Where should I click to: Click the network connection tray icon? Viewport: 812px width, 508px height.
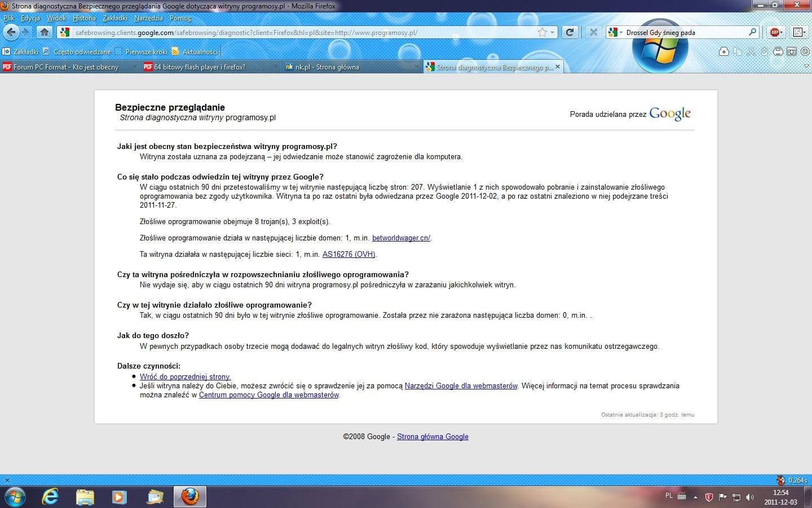pos(736,497)
